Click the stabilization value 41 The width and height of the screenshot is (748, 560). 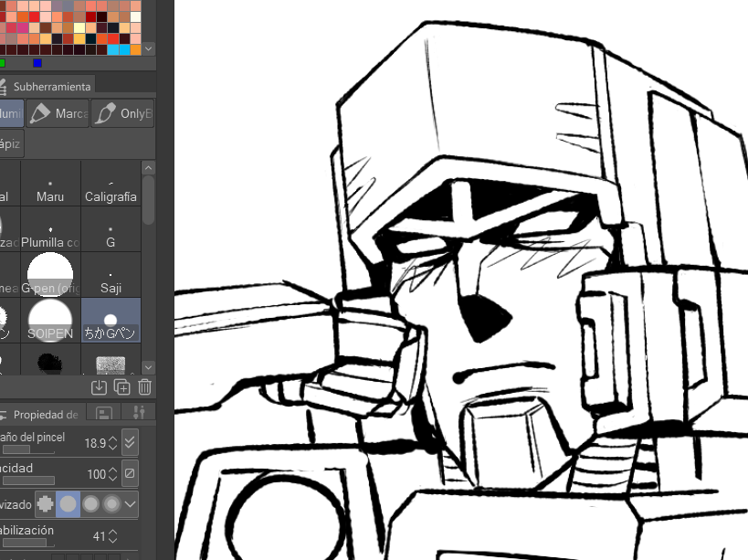(99, 536)
